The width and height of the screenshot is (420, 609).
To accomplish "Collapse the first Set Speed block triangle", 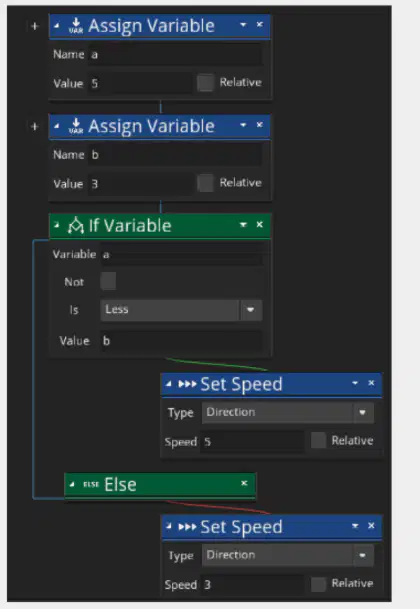I will pyautogui.click(x=168, y=384).
